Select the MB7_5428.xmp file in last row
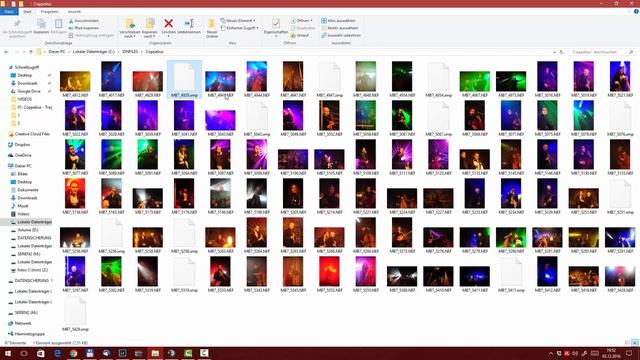640x360 pixels. 75,313
